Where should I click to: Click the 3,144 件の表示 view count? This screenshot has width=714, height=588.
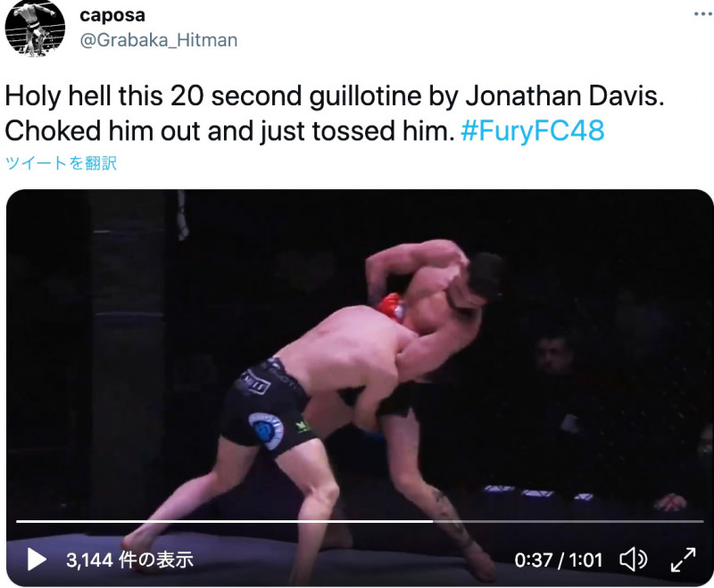pos(129,559)
